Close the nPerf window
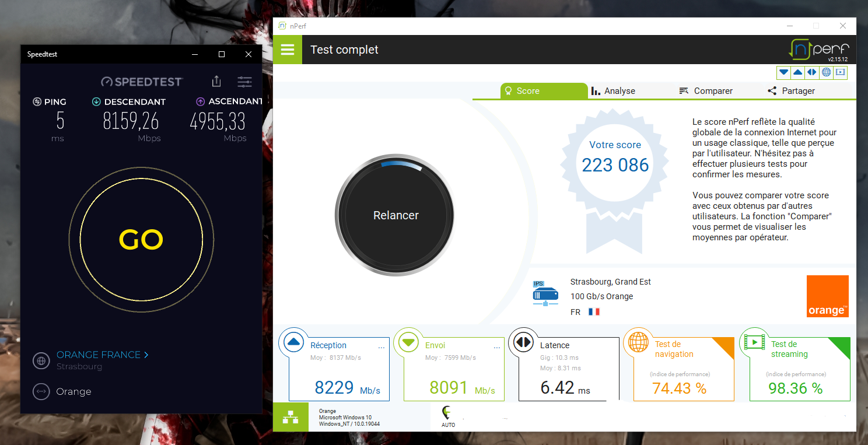The image size is (868, 445). click(843, 26)
